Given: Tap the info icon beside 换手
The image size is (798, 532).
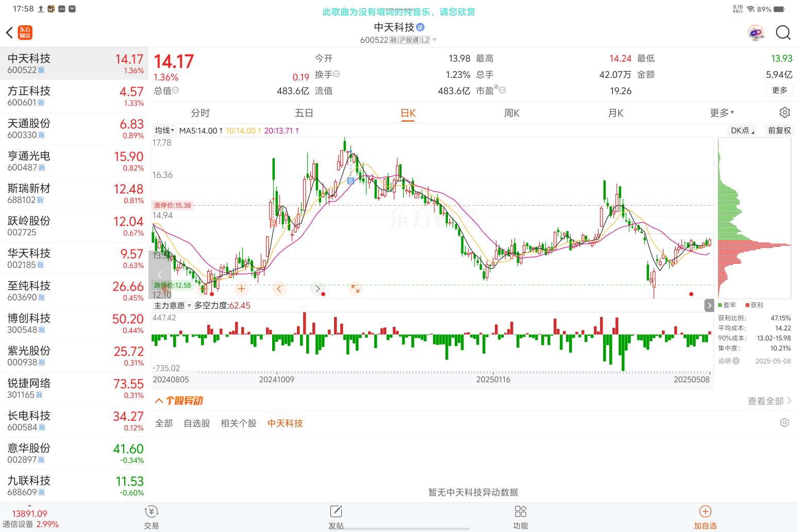Looking at the screenshot, I should [x=337, y=74].
